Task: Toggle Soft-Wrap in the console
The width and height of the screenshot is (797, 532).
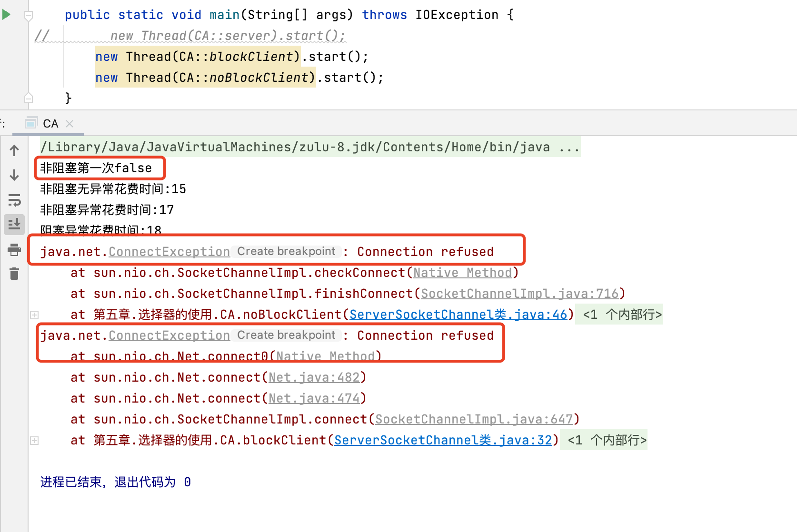Action: coord(14,200)
